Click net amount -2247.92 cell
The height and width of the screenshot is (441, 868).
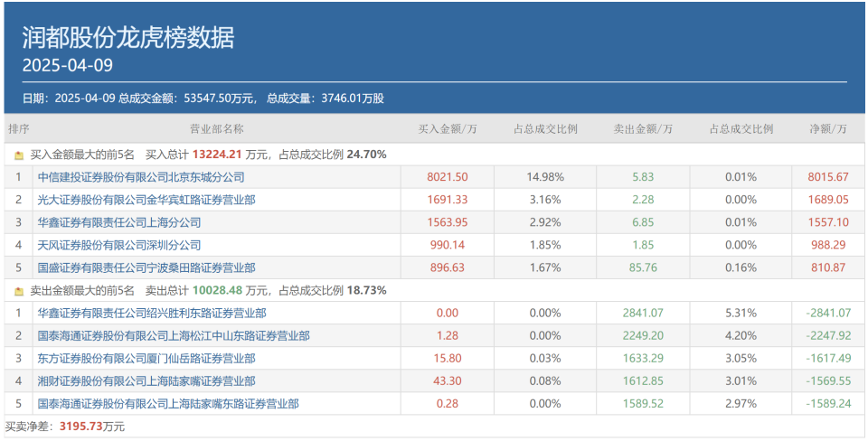tap(828, 336)
